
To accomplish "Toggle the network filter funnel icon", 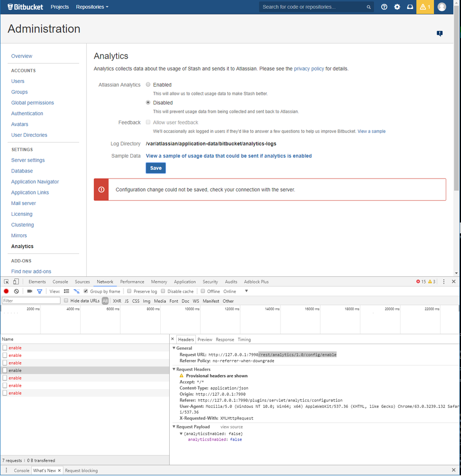I will (40, 291).
